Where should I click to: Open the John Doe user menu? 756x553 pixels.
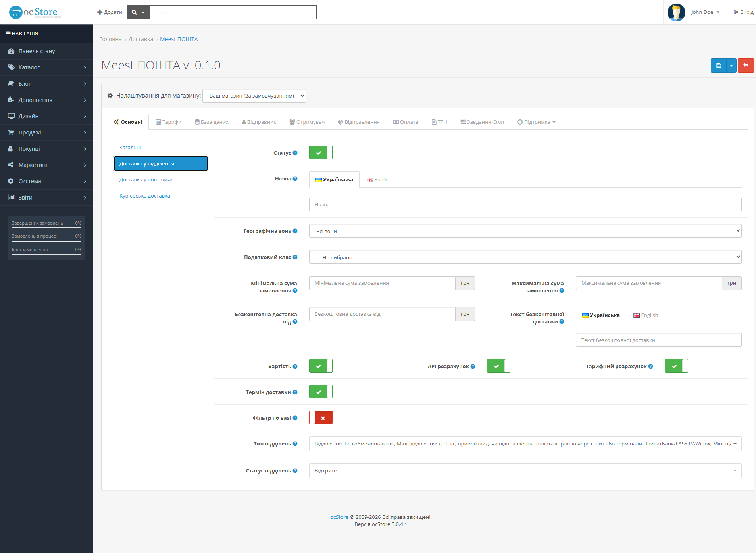point(705,12)
